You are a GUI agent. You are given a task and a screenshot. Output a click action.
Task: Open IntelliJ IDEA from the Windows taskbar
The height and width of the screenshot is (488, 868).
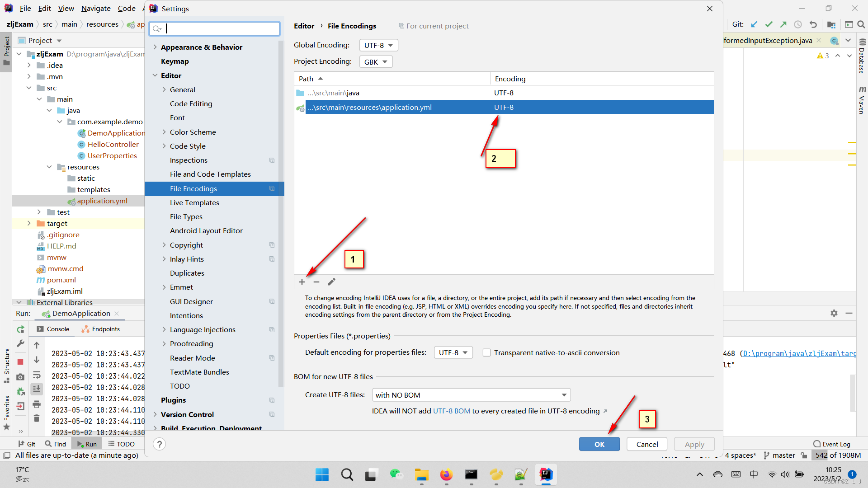pyautogui.click(x=546, y=474)
